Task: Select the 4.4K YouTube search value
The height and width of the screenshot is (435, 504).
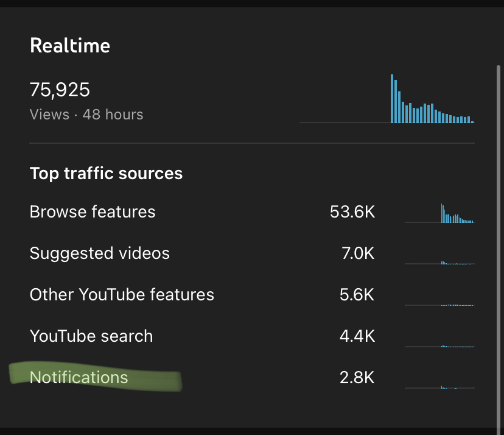Action: coord(357,336)
